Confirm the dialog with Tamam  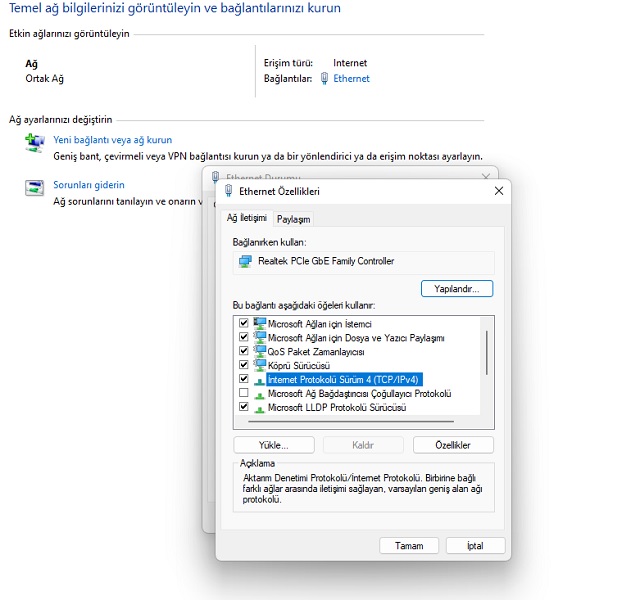pyautogui.click(x=409, y=546)
